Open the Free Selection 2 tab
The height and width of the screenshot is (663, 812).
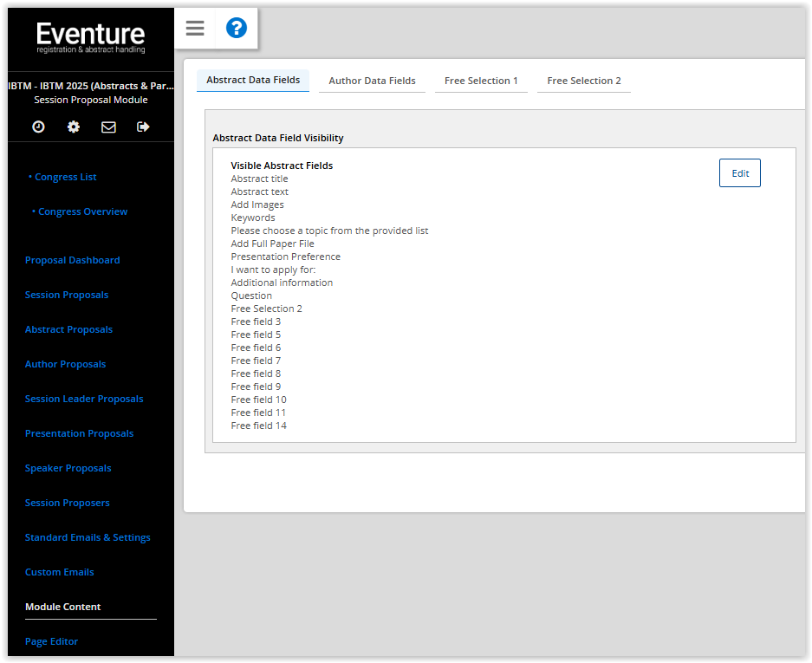click(x=583, y=80)
